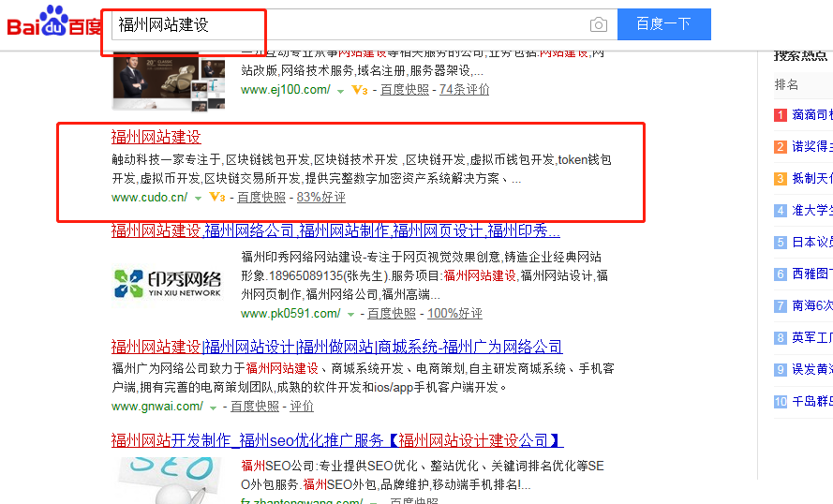This screenshot has height=504, width=833.
Task: Click V3 badge beside www.ej100.com
Action: pyautogui.click(x=360, y=90)
